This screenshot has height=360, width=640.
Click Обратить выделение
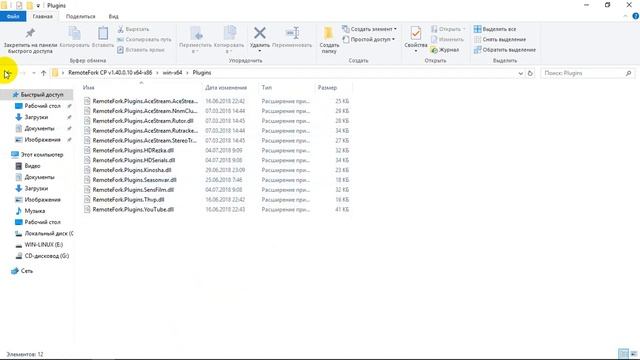505,50
